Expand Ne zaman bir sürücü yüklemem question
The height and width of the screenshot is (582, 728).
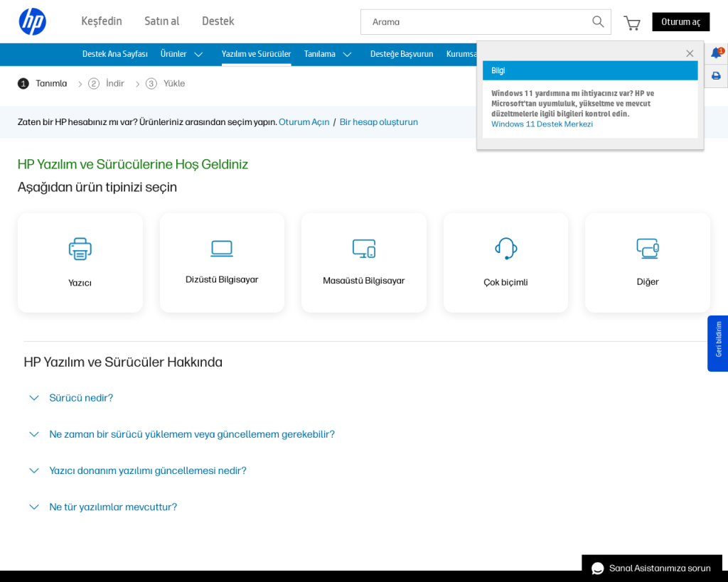182,434
